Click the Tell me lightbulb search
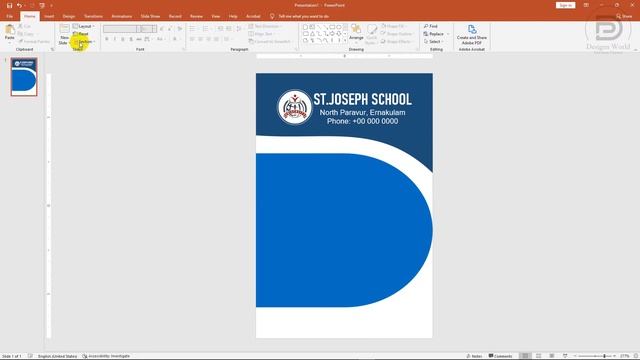 click(272, 16)
